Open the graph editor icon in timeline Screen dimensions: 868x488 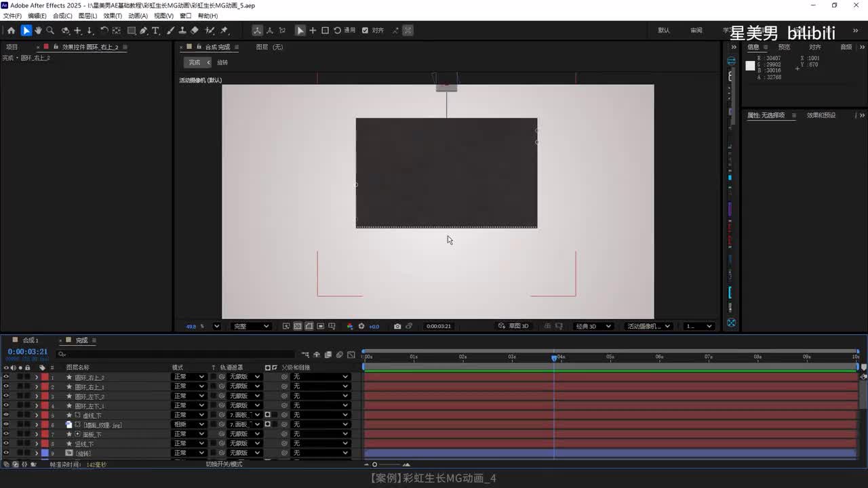click(x=351, y=354)
